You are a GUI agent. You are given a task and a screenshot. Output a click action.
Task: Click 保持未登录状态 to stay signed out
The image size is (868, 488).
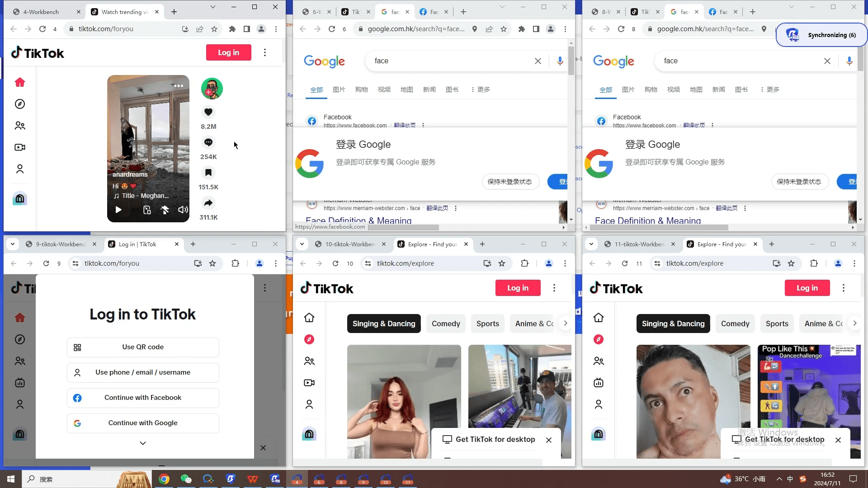[x=510, y=182]
